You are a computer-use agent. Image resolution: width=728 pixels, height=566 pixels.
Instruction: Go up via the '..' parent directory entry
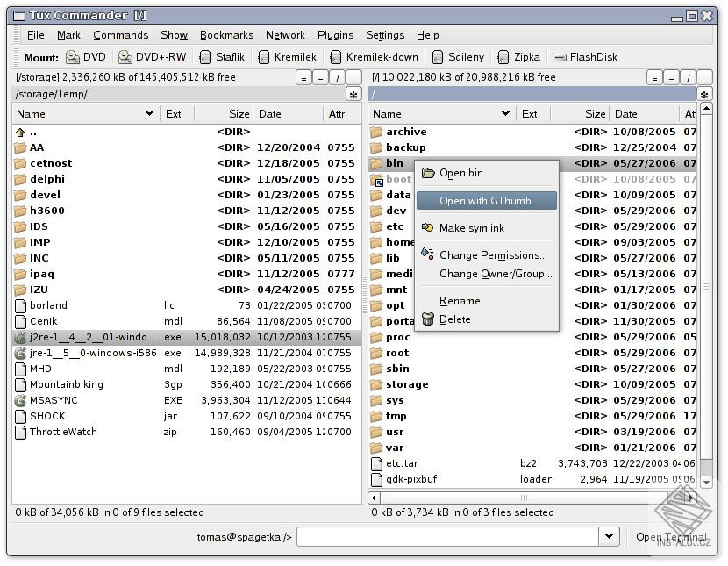(33, 132)
